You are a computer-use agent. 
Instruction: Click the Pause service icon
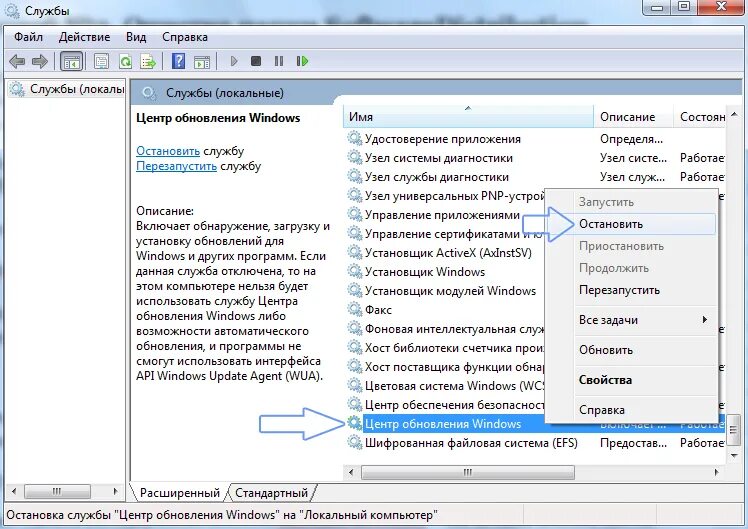tap(279, 61)
